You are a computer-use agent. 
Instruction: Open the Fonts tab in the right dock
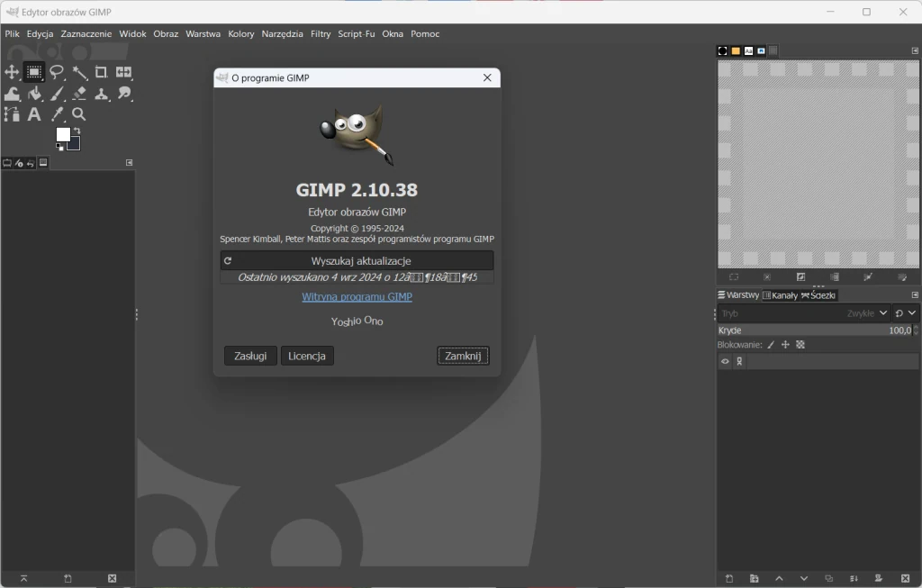[x=748, y=51]
